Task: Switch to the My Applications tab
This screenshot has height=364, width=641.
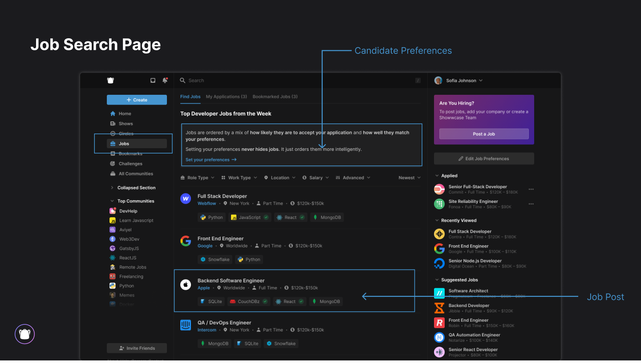Action: pyautogui.click(x=227, y=96)
